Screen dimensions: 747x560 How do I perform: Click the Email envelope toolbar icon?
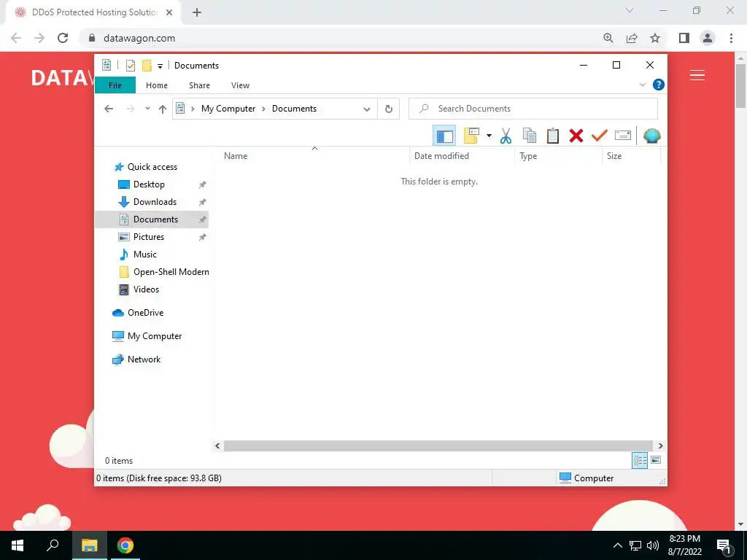click(x=623, y=136)
